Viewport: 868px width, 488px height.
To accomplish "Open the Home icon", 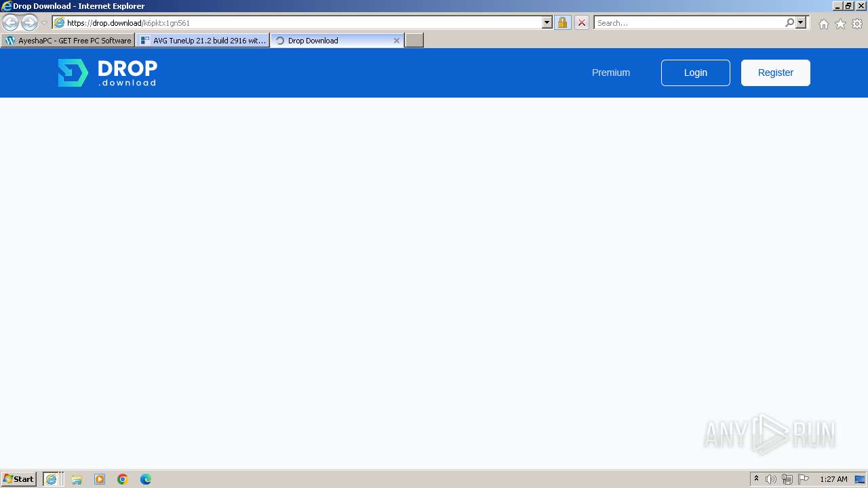I will tap(823, 24).
